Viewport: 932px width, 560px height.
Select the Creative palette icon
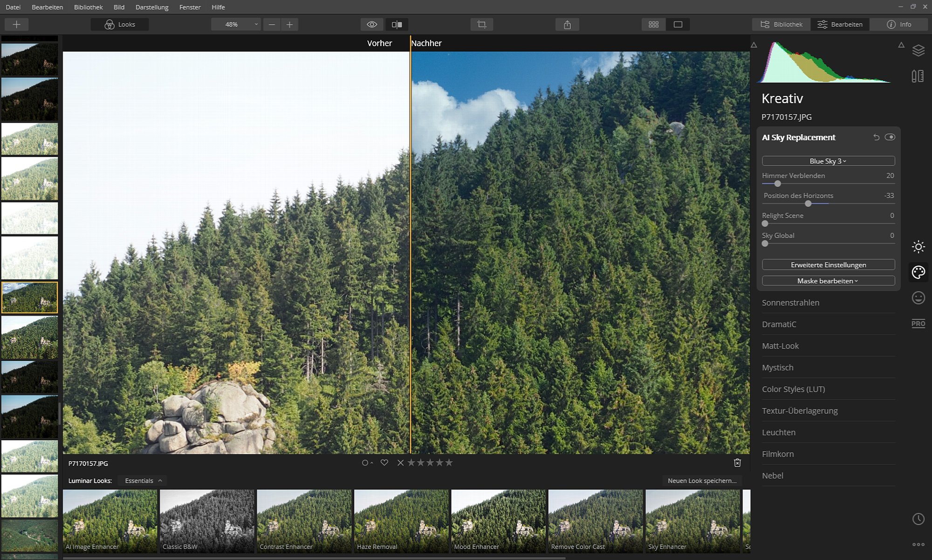[x=918, y=272]
